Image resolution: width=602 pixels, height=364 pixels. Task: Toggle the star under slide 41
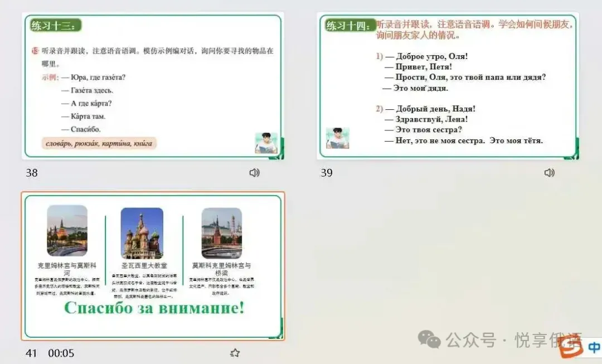coord(235,353)
